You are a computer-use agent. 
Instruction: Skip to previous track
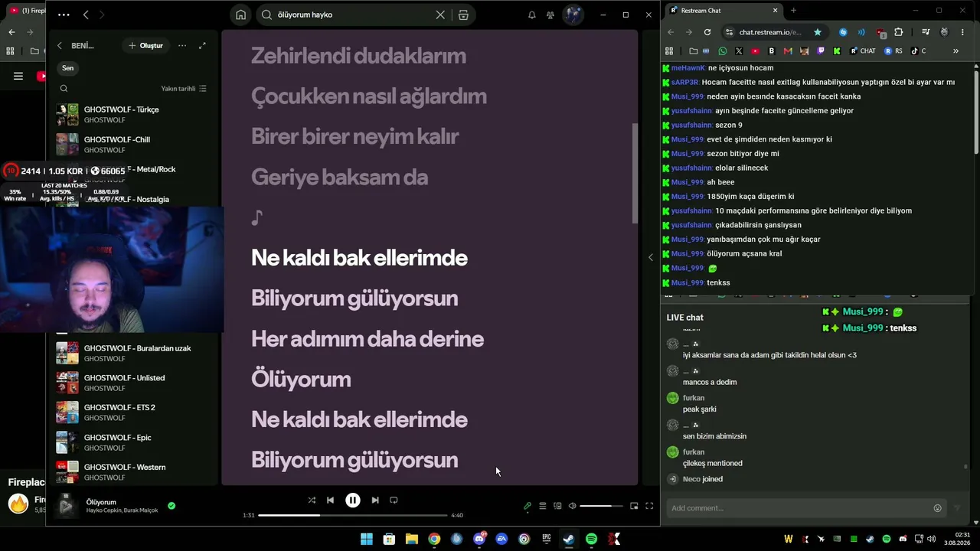tap(330, 500)
